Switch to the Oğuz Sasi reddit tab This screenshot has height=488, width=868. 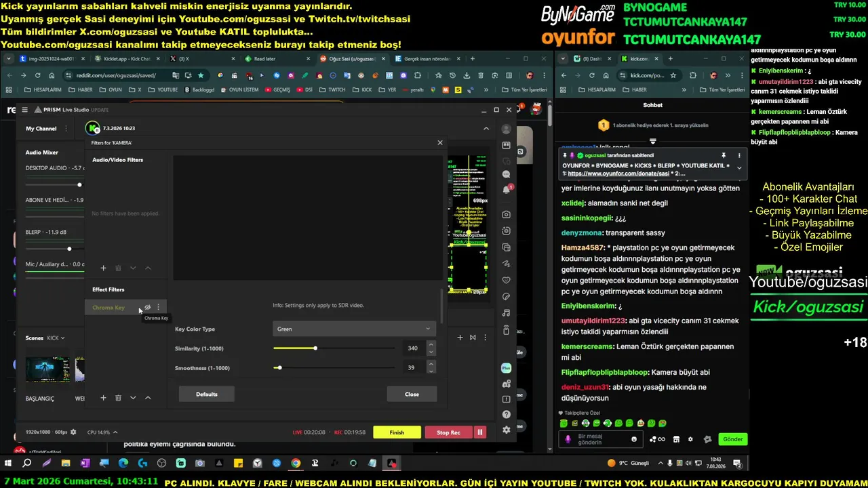click(353, 59)
